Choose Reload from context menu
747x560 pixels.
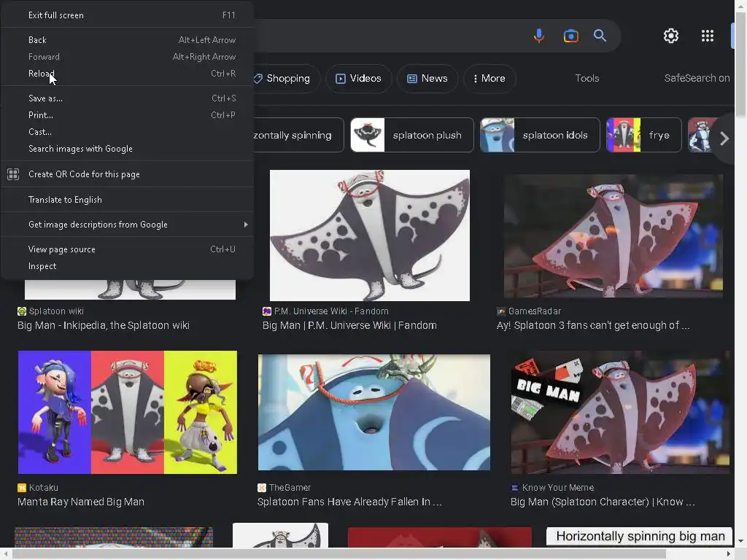(127, 74)
